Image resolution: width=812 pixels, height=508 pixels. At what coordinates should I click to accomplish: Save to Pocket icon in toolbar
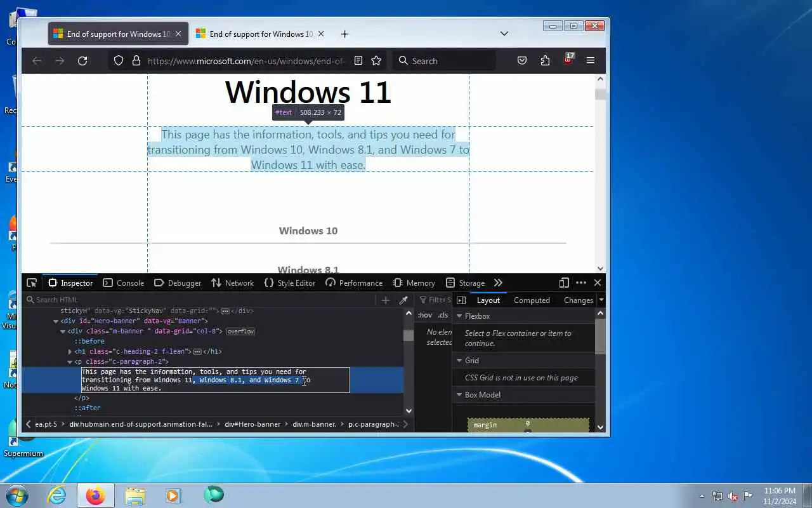coord(522,61)
